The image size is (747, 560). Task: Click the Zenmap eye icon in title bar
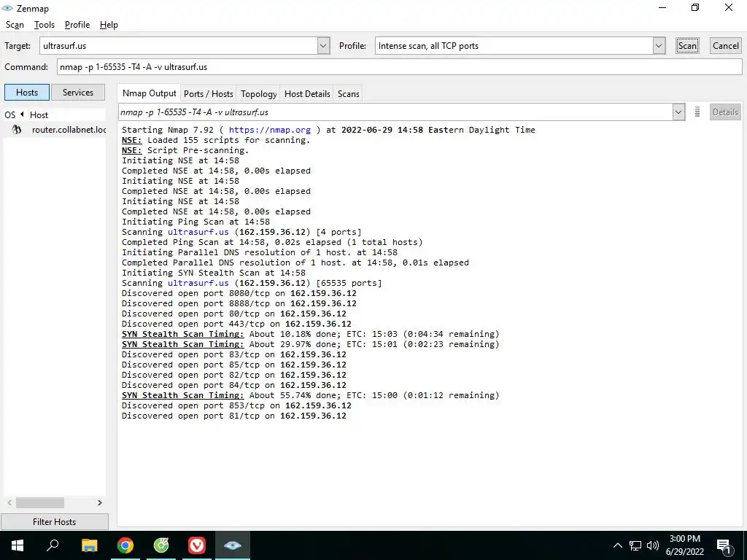pos(7,8)
